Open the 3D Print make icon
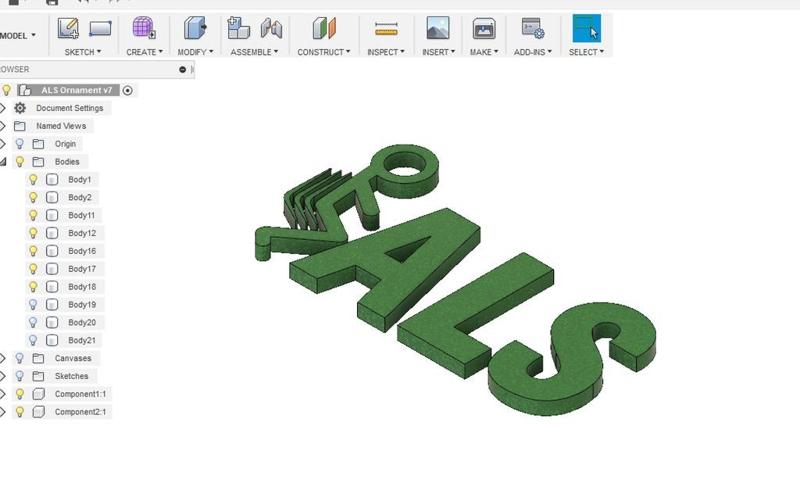The image size is (800, 494). click(484, 29)
